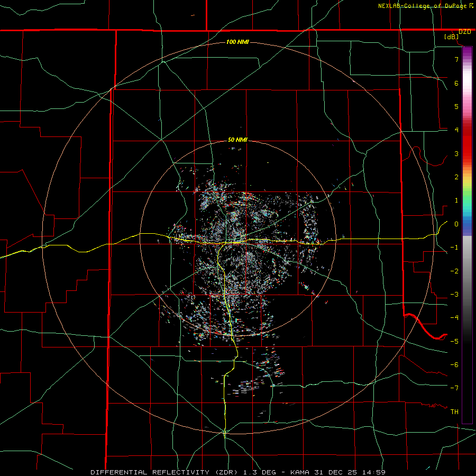The height and width of the screenshot is (476, 476).
Task: Click the 6 value on color scale
Action: coord(456,83)
